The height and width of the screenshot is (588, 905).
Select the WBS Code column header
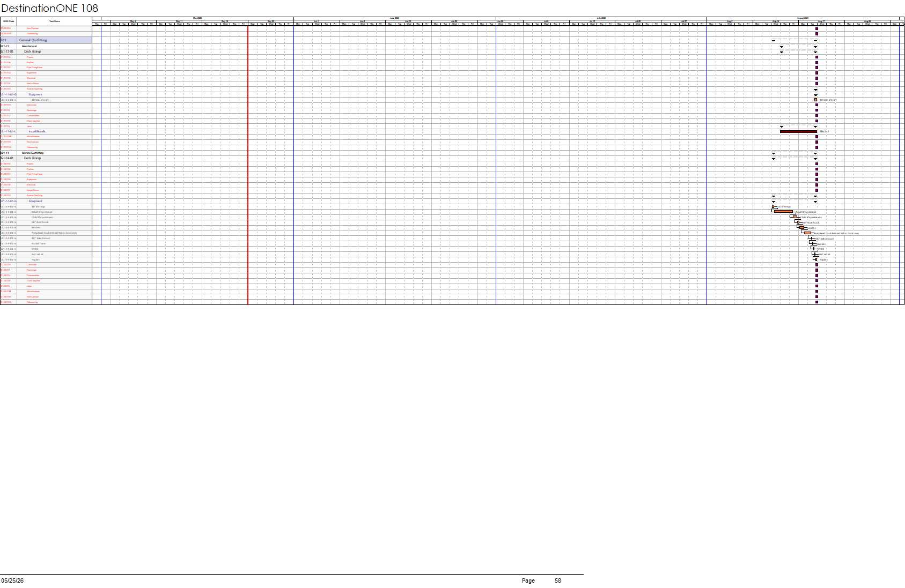(x=9, y=21)
